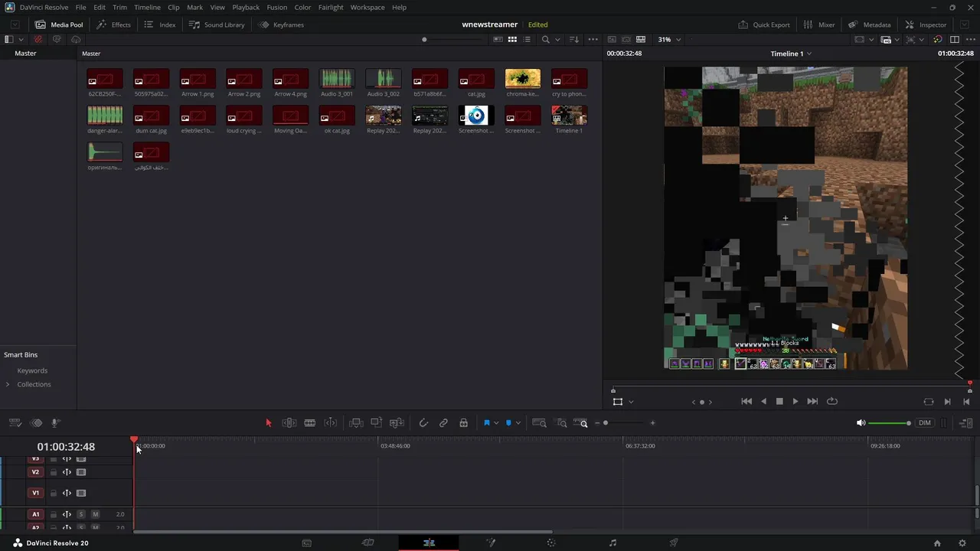Adjust the media pool thumbnail size slider
The image size is (980, 551).
point(452,39)
